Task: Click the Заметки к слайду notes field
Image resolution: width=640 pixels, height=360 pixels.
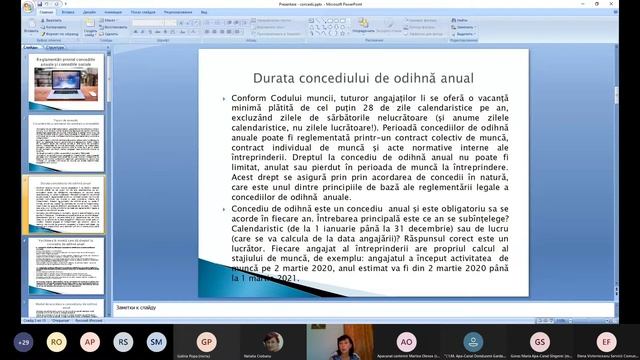Action: pos(363,309)
